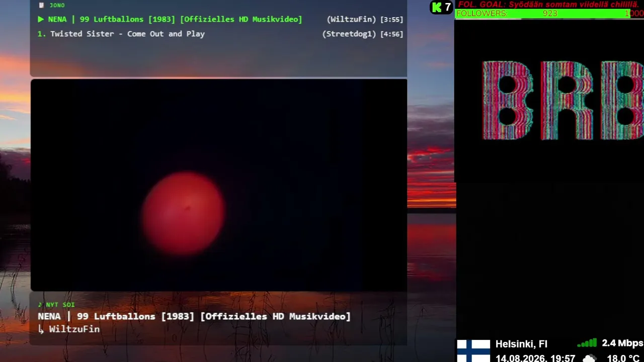Click the '[3:55]' song duration
This screenshot has height=362, width=644.
point(392,20)
